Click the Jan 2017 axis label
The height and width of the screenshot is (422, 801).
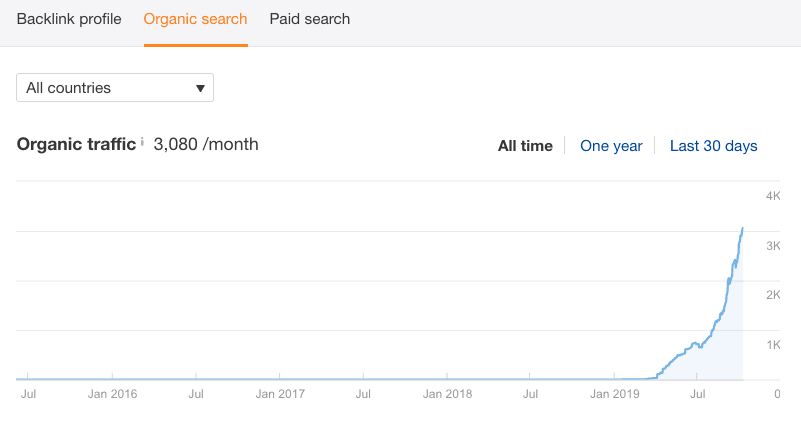tap(279, 394)
